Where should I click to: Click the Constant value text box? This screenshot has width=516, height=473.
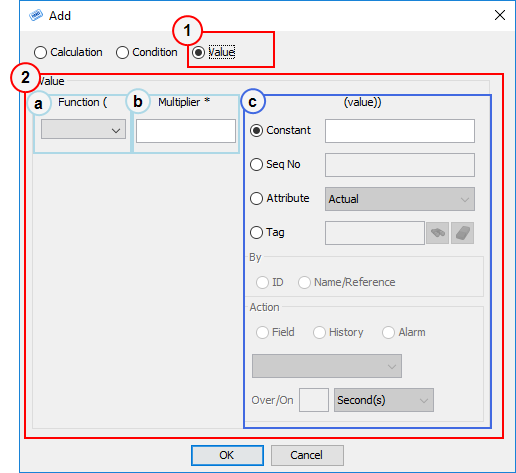click(x=400, y=131)
